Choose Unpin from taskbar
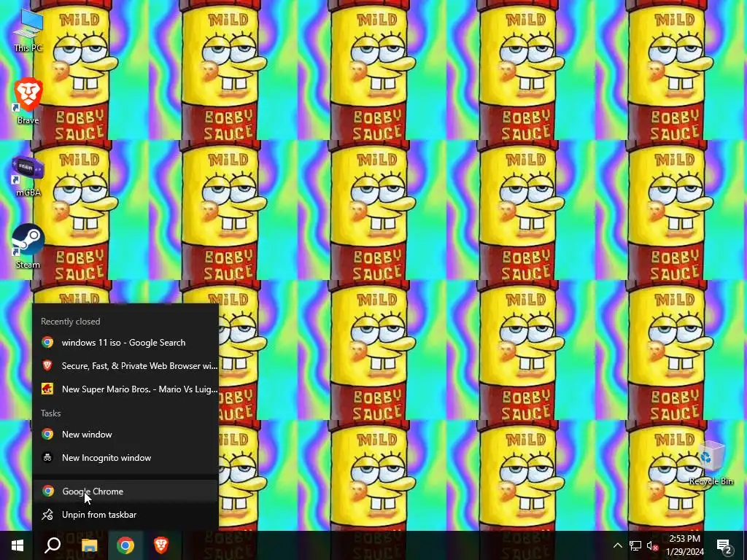747x560 pixels. click(x=125, y=515)
